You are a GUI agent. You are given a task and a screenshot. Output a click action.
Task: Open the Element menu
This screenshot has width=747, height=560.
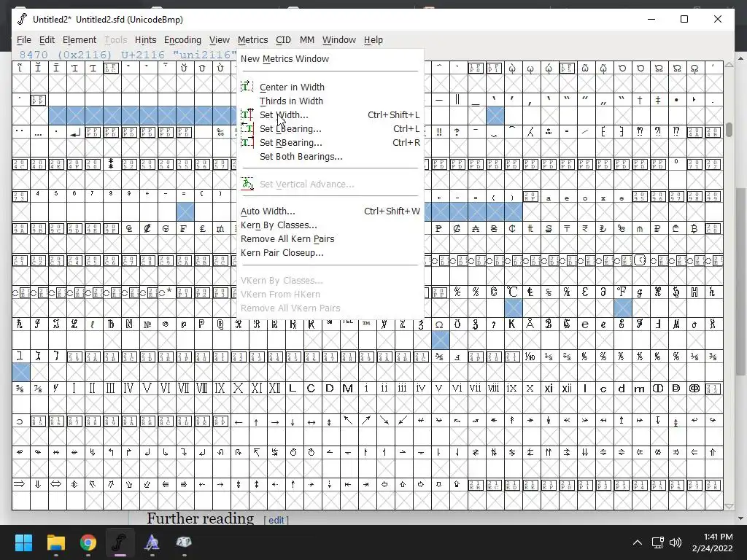pyautogui.click(x=80, y=40)
